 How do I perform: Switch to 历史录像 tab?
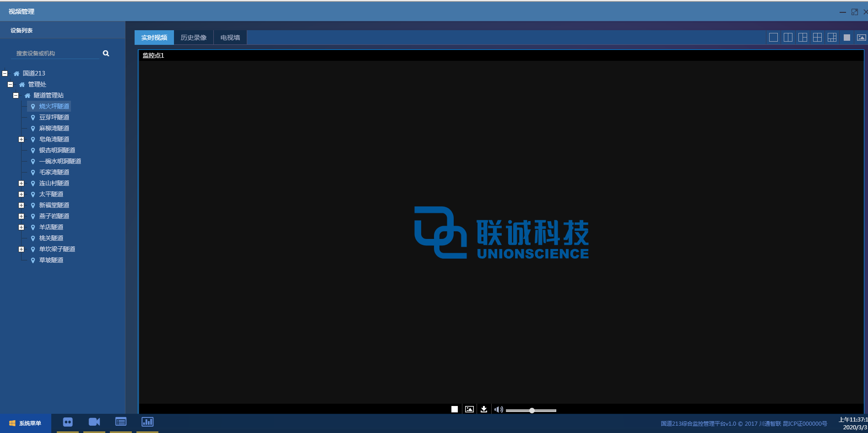click(194, 38)
